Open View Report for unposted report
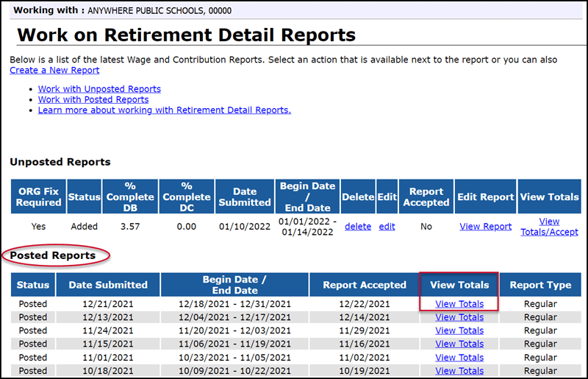 [x=485, y=227]
